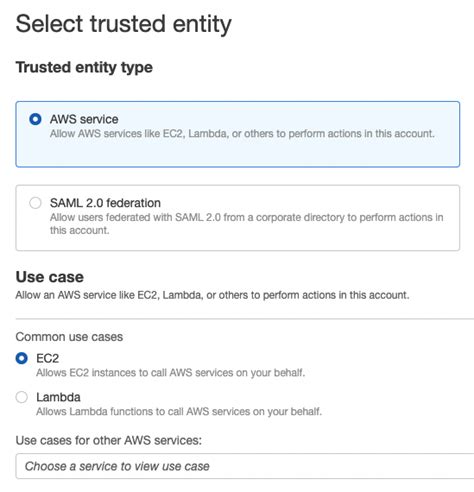Screen dimensions: 474x492
Task: Click the Lambda functions description text
Action: pyautogui.click(x=179, y=412)
